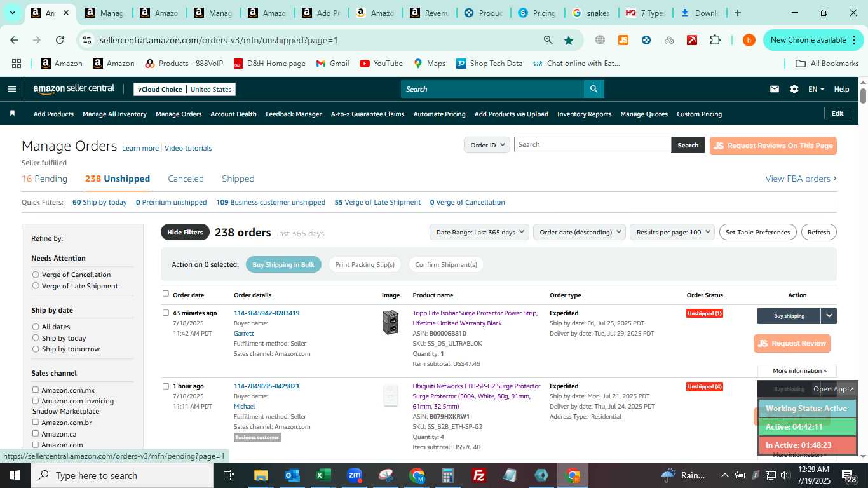Apply 55 Verge of Late Shipment filter
Viewport: 868px width, 488px height.
tap(377, 202)
